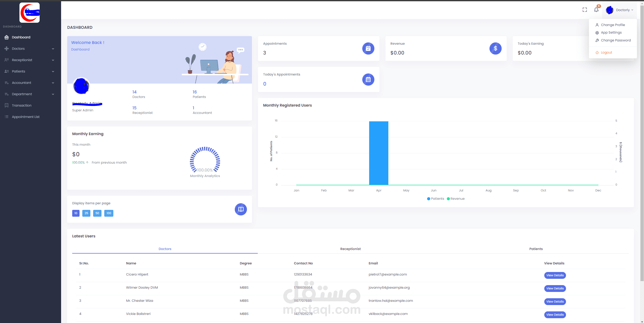Click the Patients list icon in sidebar
This screenshot has width=644, height=323.
[7, 71]
